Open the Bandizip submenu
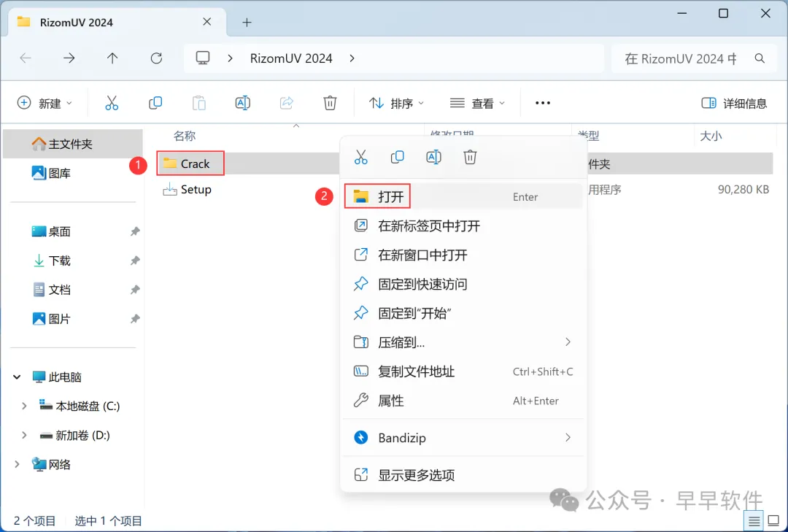 pos(463,437)
